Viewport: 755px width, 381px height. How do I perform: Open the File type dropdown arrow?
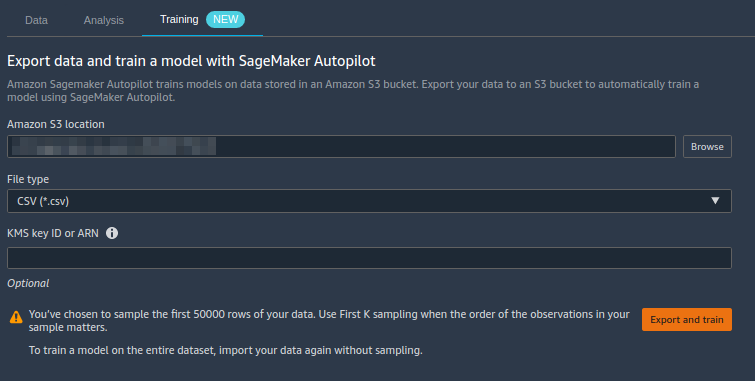(x=715, y=201)
